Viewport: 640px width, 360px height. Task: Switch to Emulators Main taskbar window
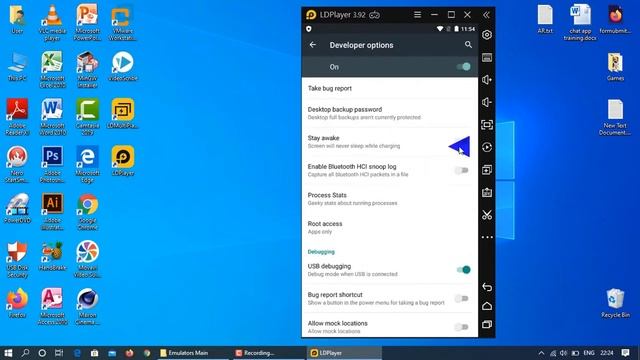point(193,353)
